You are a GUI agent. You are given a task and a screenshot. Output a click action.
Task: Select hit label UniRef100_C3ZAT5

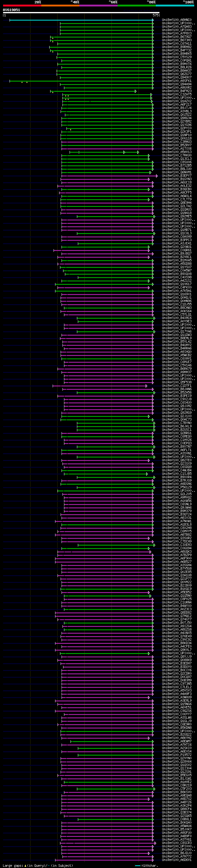coord(176,94)
